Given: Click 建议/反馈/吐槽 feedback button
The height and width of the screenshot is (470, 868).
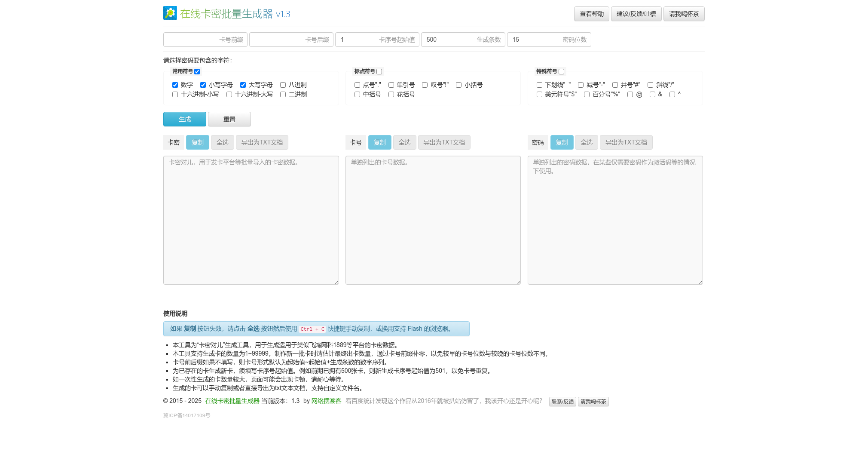Looking at the screenshot, I should point(636,14).
